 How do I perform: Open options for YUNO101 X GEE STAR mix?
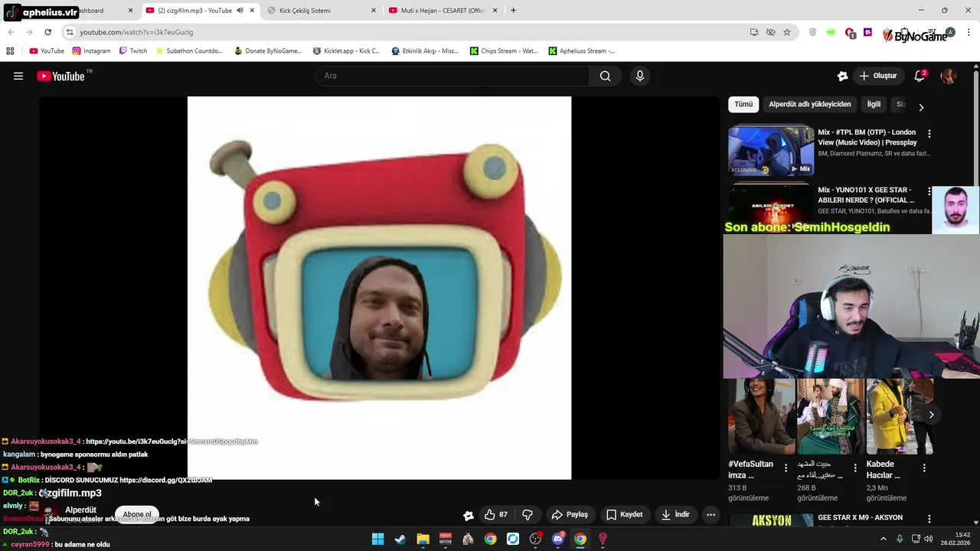[x=929, y=191]
